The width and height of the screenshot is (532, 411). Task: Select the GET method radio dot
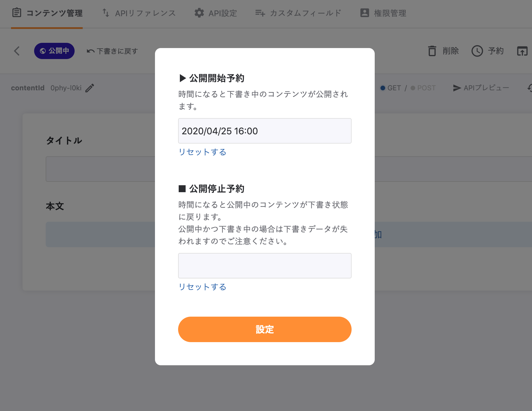pos(383,88)
